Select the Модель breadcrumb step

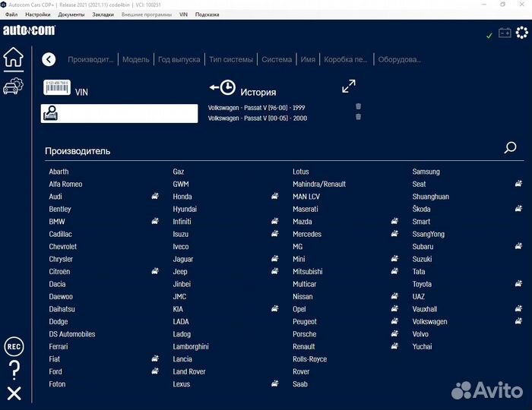(x=135, y=59)
